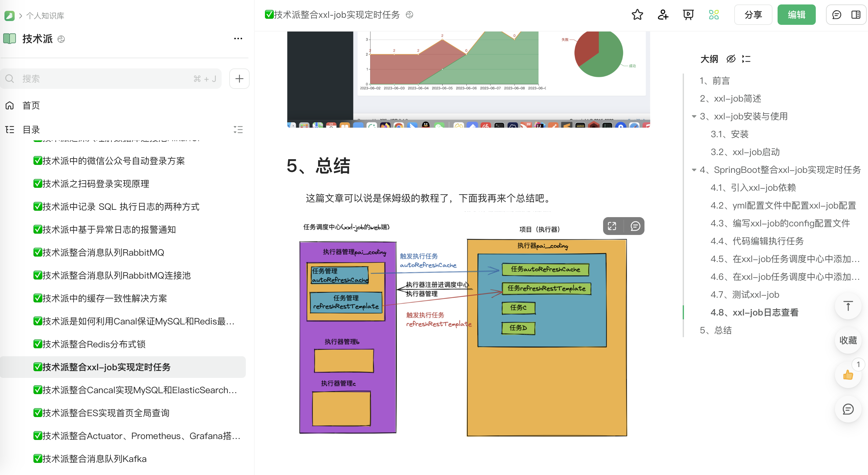The image size is (868, 475).
Task: Hide the outline using eye icon
Action: tap(730, 59)
